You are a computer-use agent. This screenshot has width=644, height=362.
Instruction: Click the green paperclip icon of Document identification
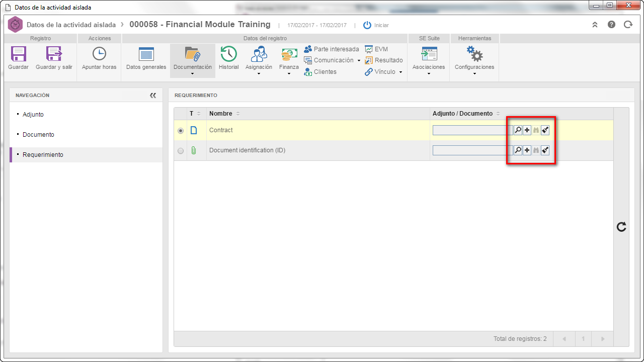[194, 150]
